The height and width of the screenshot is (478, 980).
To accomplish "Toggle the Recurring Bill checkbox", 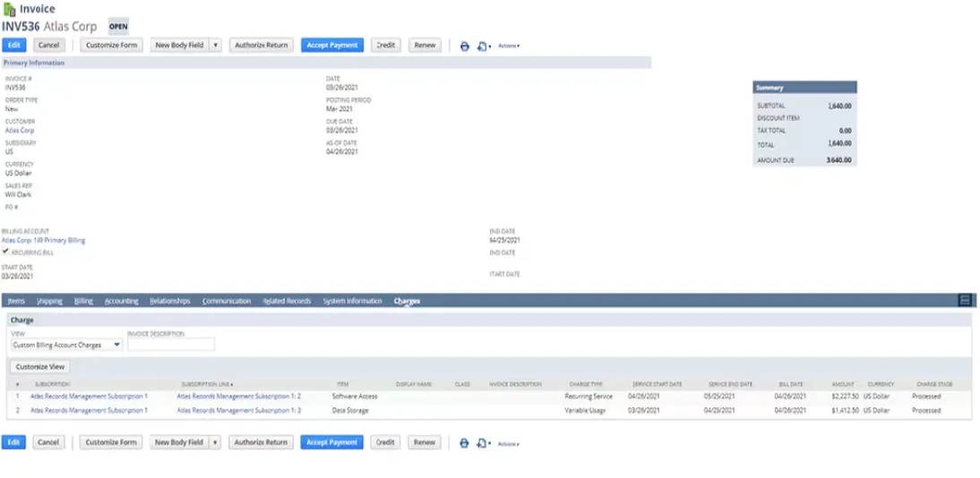I will coord(6,252).
